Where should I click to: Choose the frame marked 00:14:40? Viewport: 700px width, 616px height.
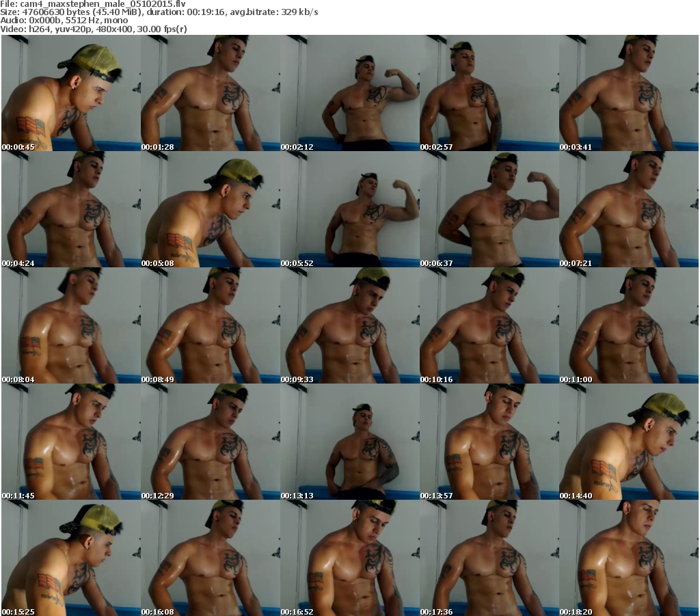click(x=629, y=442)
